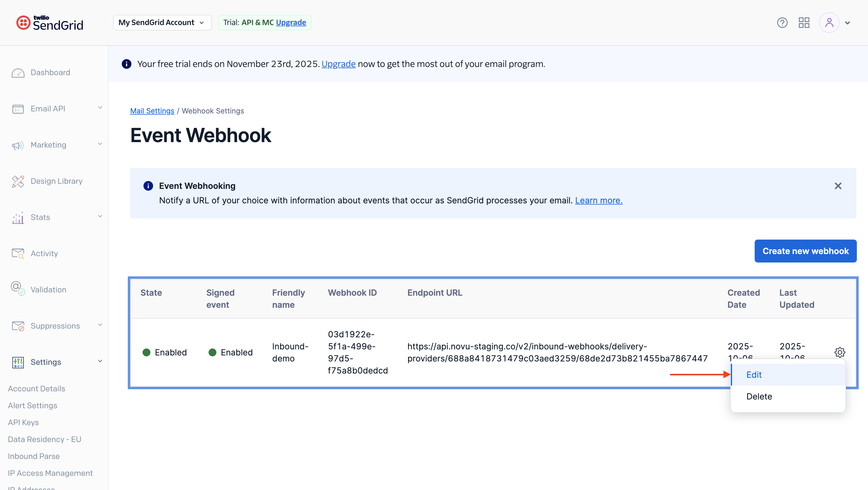The height and width of the screenshot is (490, 868).
Task: Open the help question mark icon
Action: click(x=782, y=23)
